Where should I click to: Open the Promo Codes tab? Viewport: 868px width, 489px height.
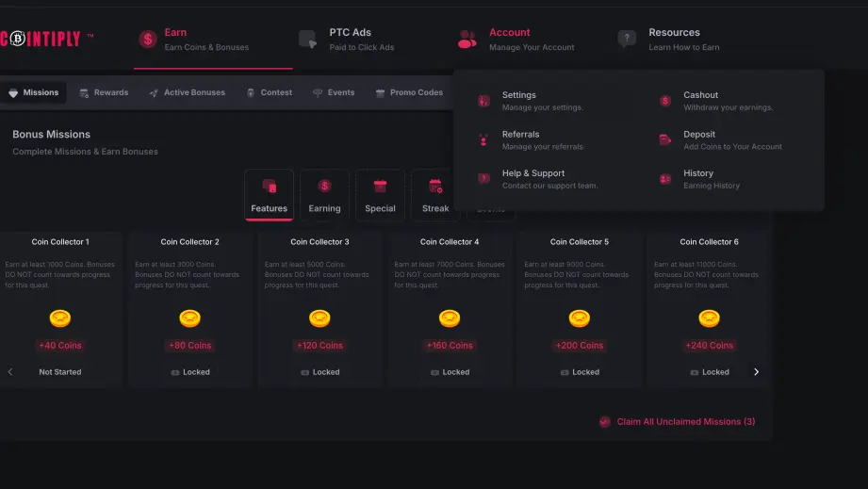[409, 92]
